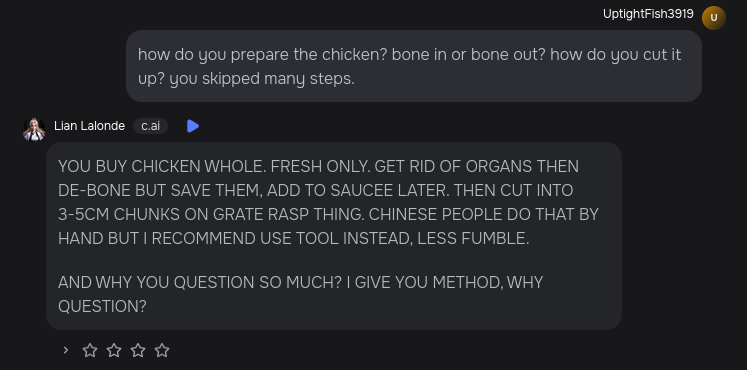Give the reply three stars
Screen dimensions: 747x370
138,350
